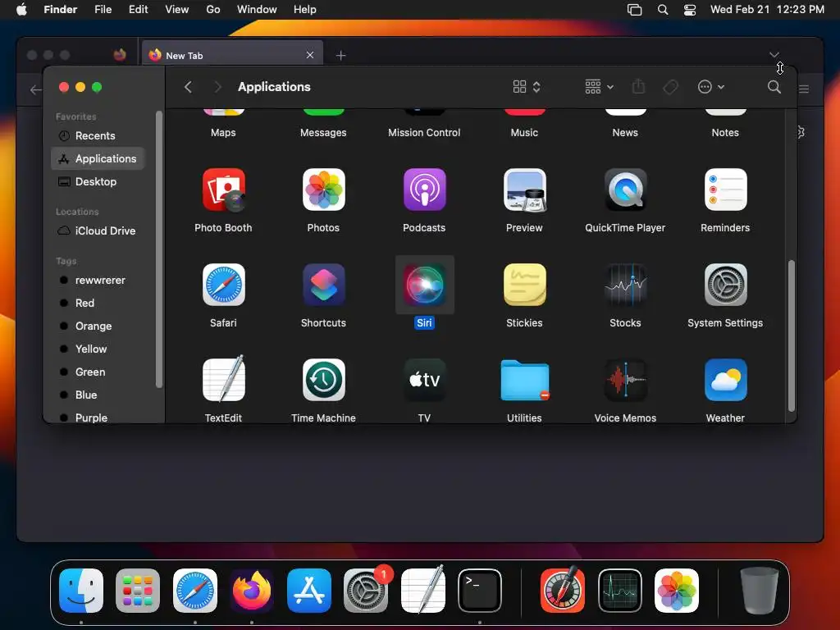Viewport: 840px width, 630px height.
Task: Open the View menu
Action: pyautogui.click(x=177, y=10)
